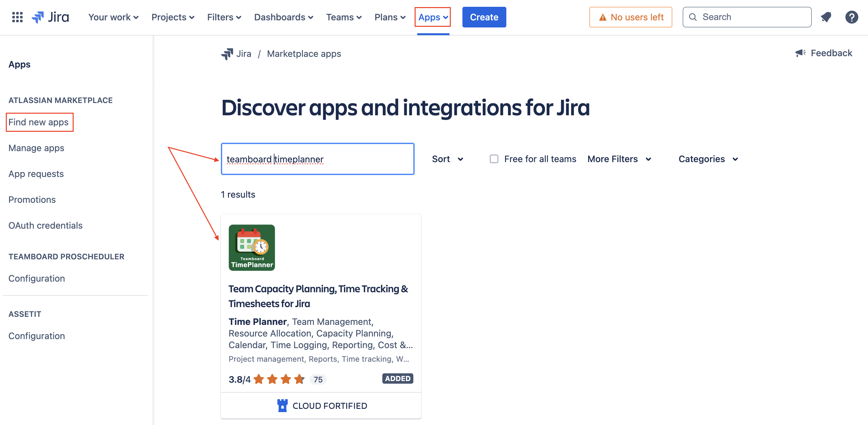Image resolution: width=868 pixels, height=425 pixels.
Task: Click the star rating of the TimePlanner app
Action: [279, 379]
